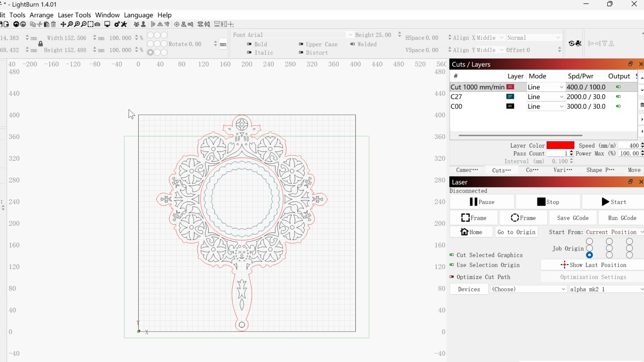Viewport: 644px width, 362px height.
Task: Select the Pan/Drag view tool
Action: [x=63, y=24]
